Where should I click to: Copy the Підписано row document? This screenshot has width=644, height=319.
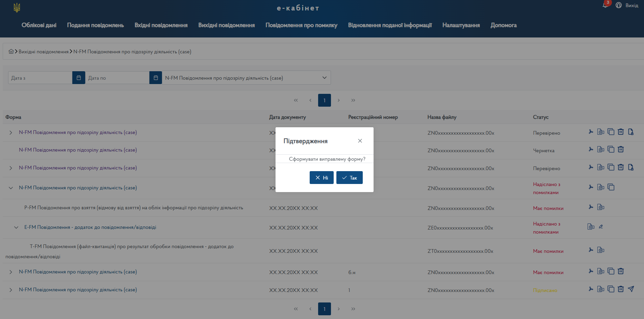pyautogui.click(x=611, y=289)
